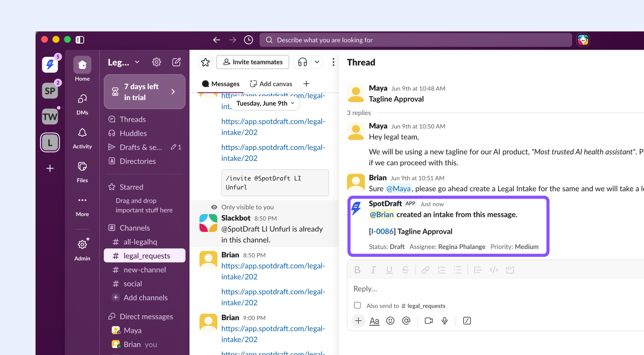The image size is (644, 355).
Task: Open the Tuesday, June 9th date picker
Action: [x=264, y=103]
